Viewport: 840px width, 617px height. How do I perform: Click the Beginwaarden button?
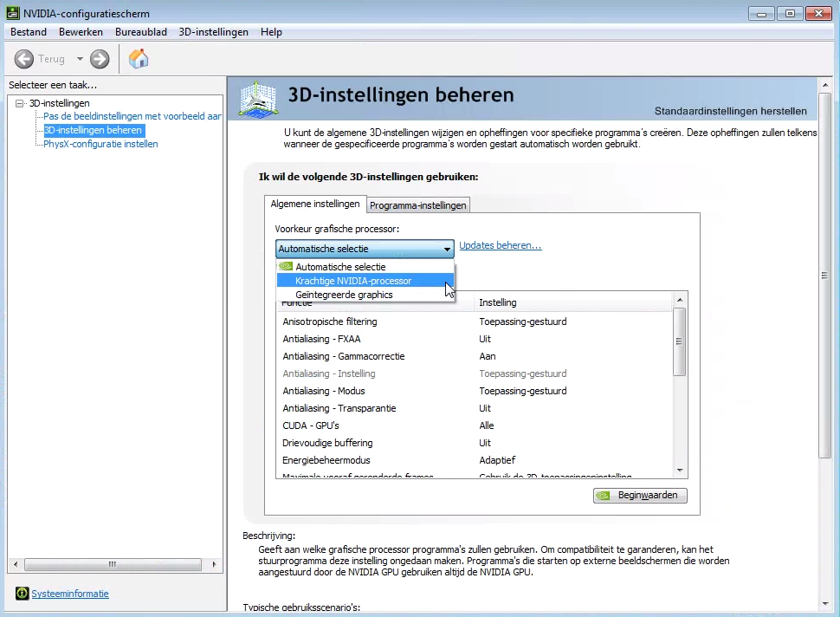pyautogui.click(x=640, y=496)
